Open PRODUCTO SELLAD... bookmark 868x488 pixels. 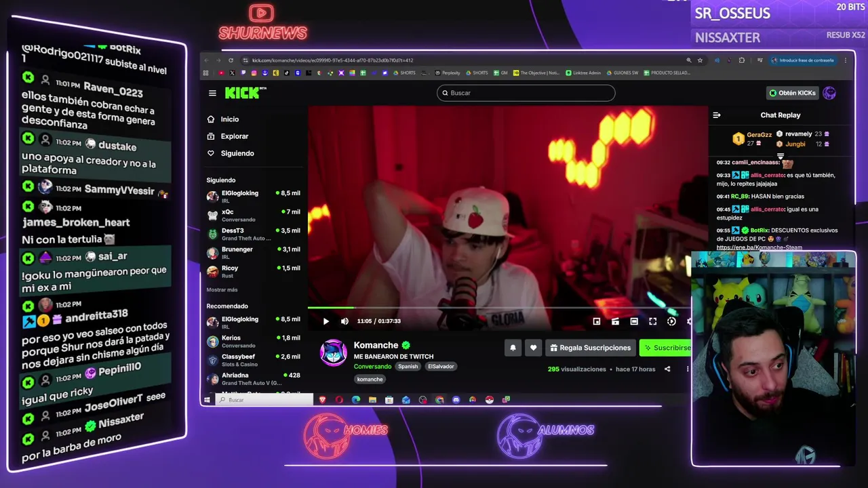pos(667,73)
